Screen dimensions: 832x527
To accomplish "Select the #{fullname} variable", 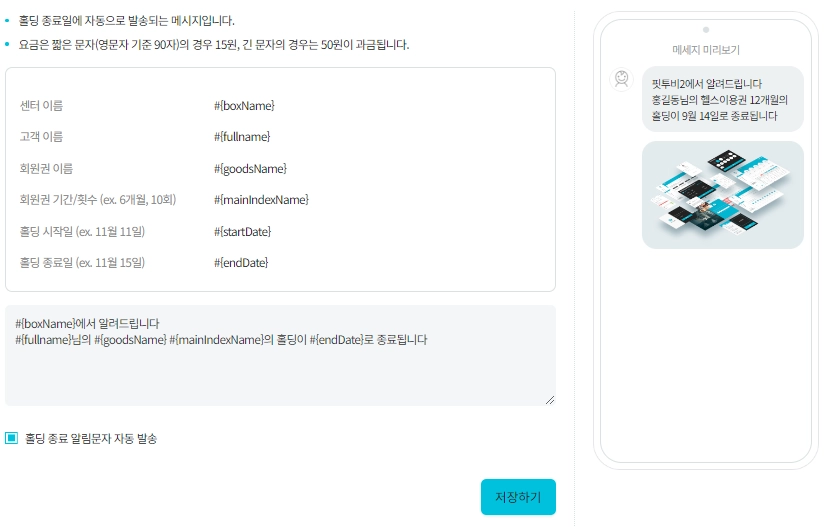I will (242, 137).
